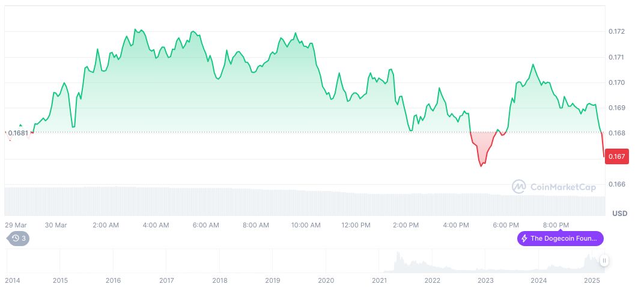Click 2023 on the historical timeline navigator
The image size is (644, 287).
485,280
